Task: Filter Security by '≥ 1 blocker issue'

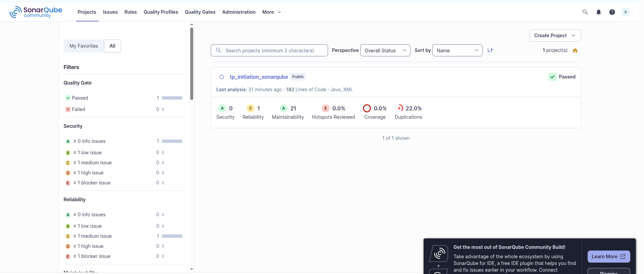Action: (x=123, y=183)
